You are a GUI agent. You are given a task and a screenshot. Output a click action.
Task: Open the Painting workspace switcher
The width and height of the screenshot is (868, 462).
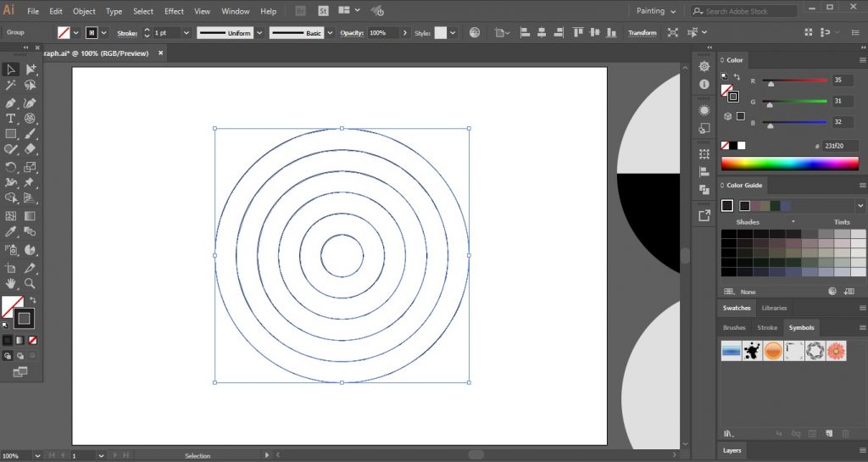pyautogui.click(x=656, y=11)
